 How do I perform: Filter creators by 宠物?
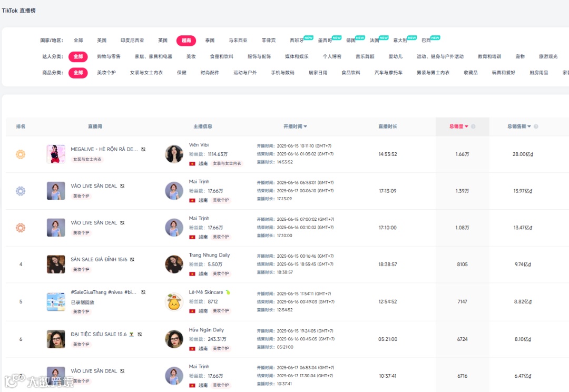click(520, 56)
